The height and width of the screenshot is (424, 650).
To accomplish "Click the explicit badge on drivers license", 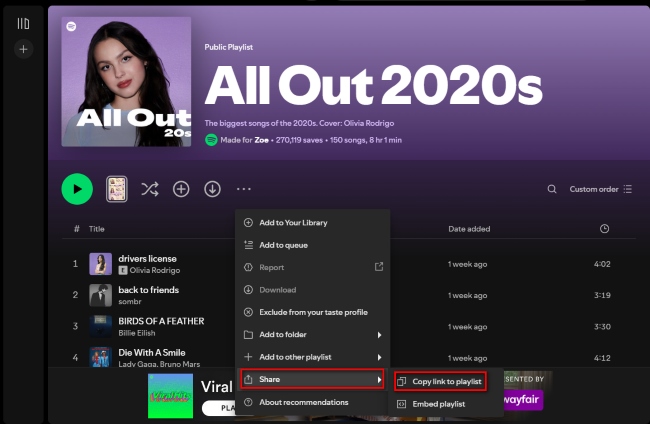I will 123,270.
